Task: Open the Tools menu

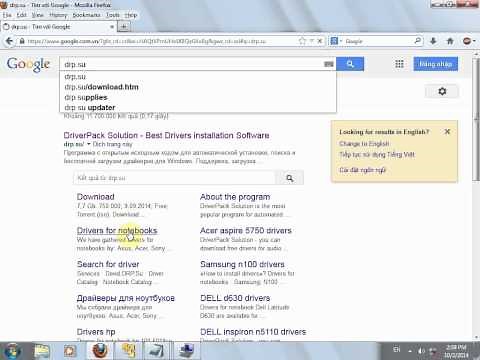Action: click(x=113, y=15)
